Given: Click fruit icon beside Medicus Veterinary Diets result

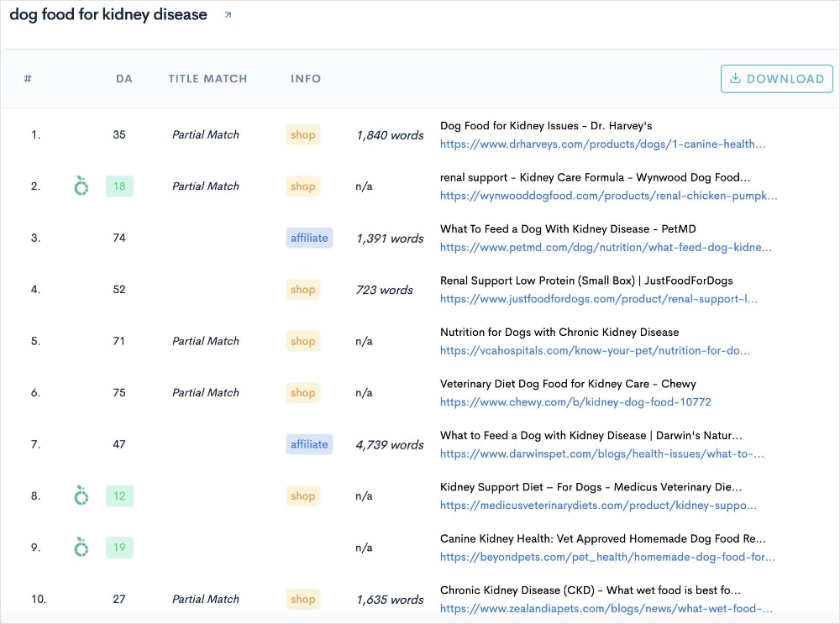Looking at the screenshot, I should tap(81, 496).
